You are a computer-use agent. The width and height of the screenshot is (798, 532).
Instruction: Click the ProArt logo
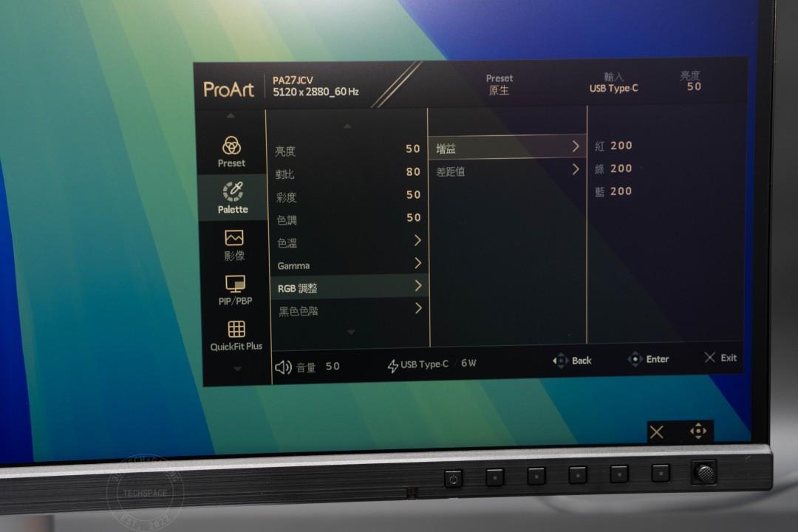point(228,89)
